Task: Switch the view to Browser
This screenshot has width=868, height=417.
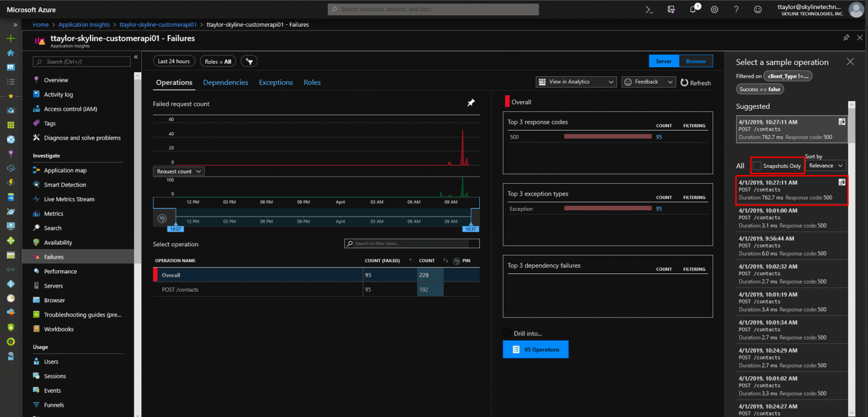Action: click(x=696, y=60)
